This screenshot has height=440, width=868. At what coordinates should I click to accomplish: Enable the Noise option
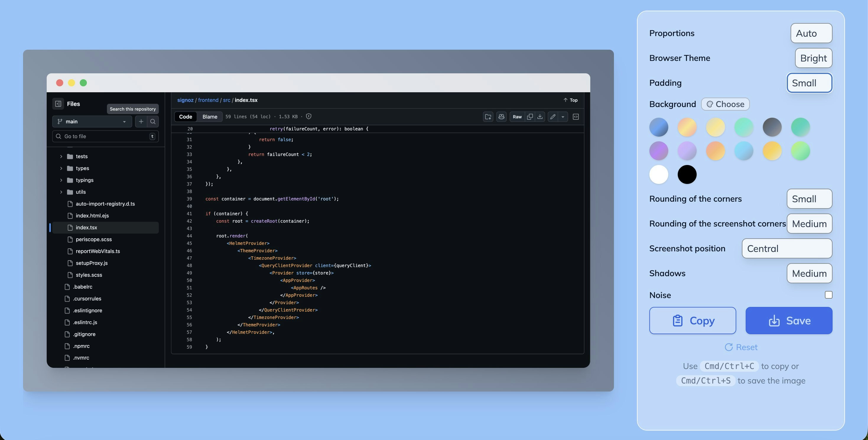[x=829, y=295]
